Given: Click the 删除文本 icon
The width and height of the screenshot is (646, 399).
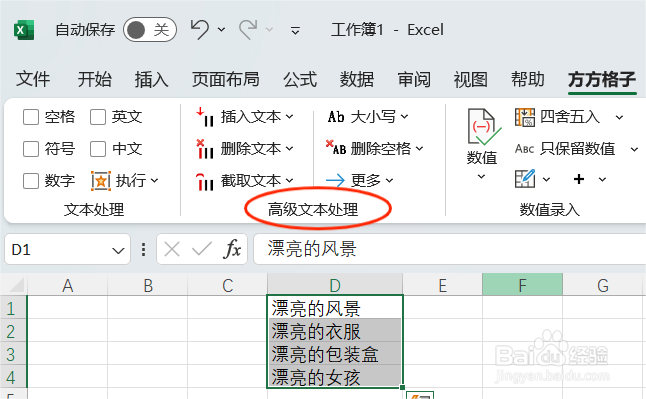Looking at the screenshot, I should 205,149.
